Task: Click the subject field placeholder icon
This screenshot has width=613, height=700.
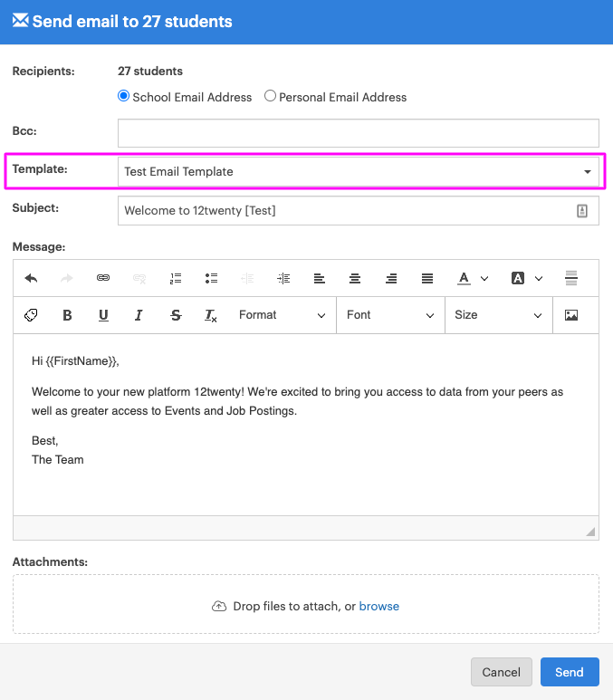Action: (x=582, y=211)
